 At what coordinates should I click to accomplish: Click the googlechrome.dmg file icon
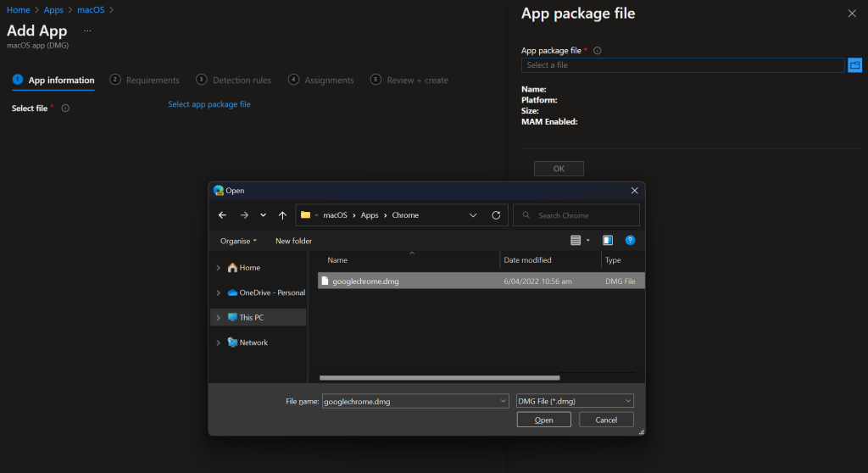point(325,281)
